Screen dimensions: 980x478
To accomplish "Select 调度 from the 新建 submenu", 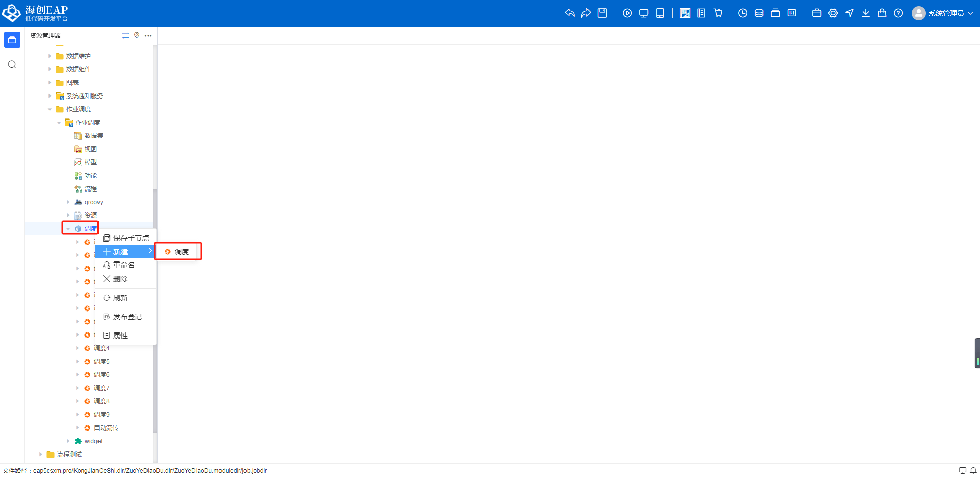I will [178, 252].
